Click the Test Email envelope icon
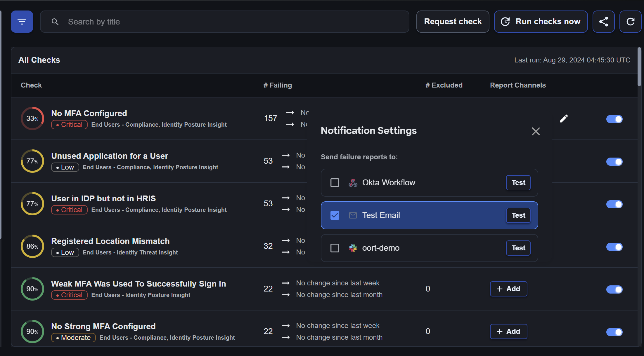The height and width of the screenshot is (356, 644). pyautogui.click(x=353, y=215)
